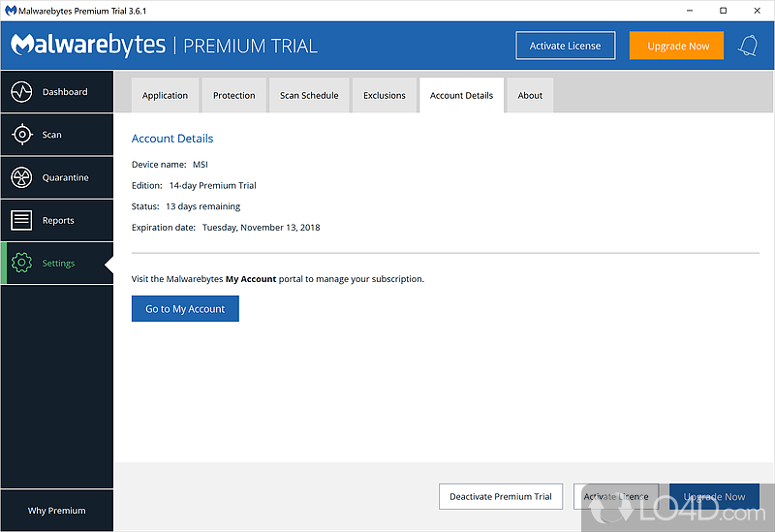
Task: Click the Malwarebytes title bar app icon
Action: [x=10, y=11]
